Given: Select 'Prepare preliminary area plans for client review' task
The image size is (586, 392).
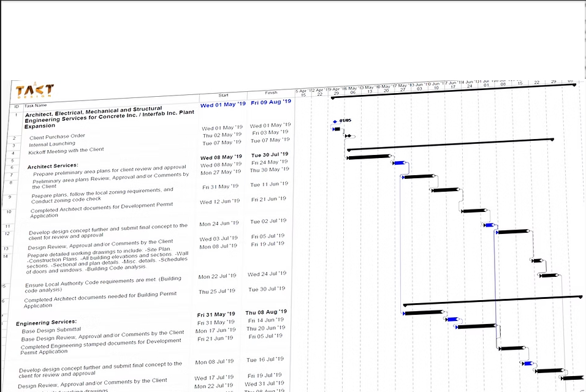Looking at the screenshot, I should 109,170.
